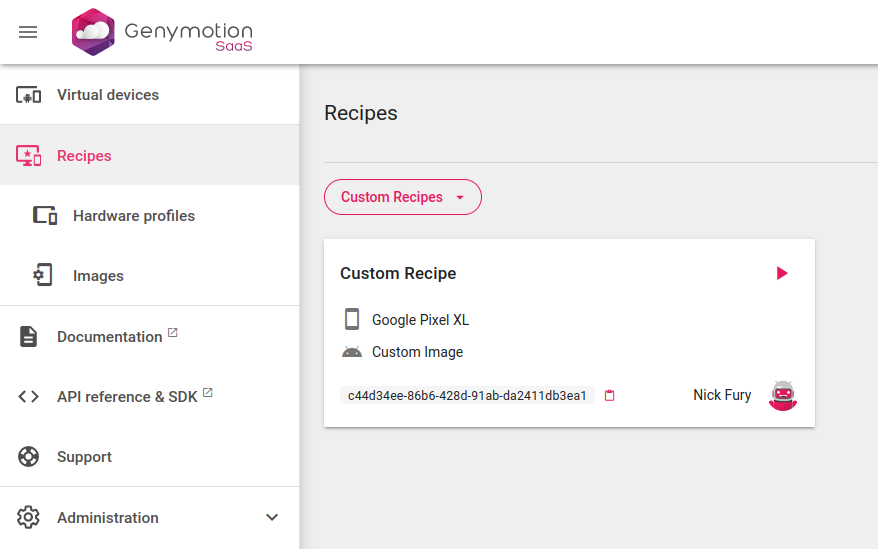This screenshot has height=549, width=878.
Task: Start the Custom Recipe with play button
Action: (782, 273)
